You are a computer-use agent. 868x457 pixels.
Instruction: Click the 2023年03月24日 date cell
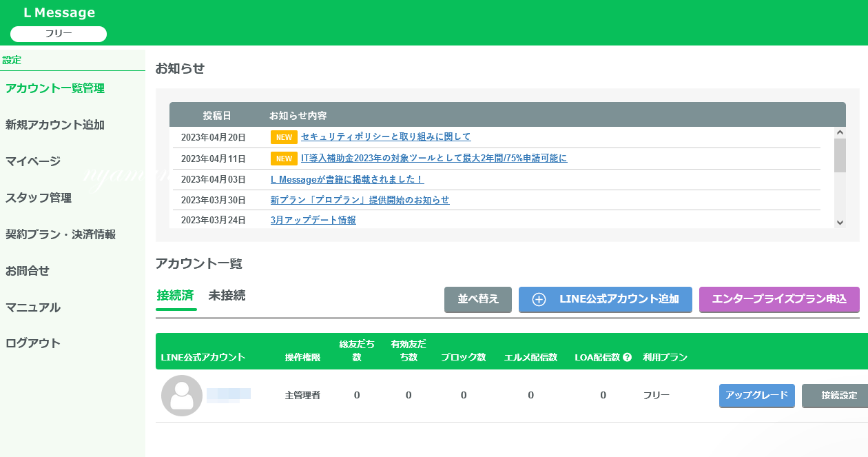(x=214, y=221)
